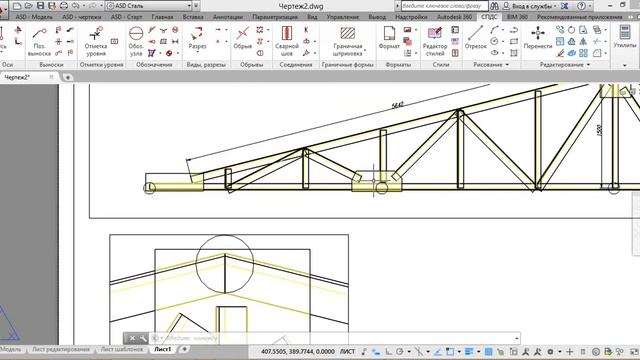Click the binoculars search icon
Image resolution: width=640 pixels, height=360 pixels.
coord(494,6)
